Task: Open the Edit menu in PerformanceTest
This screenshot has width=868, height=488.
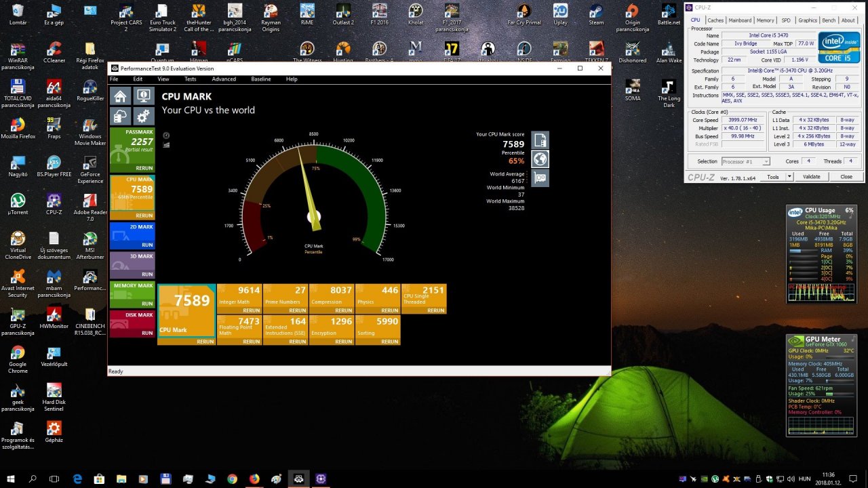Action: point(138,79)
